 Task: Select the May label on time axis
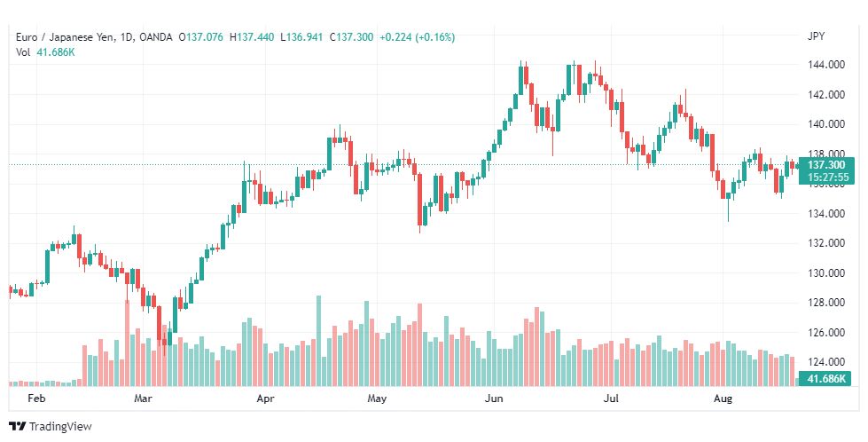tap(377, 399)
